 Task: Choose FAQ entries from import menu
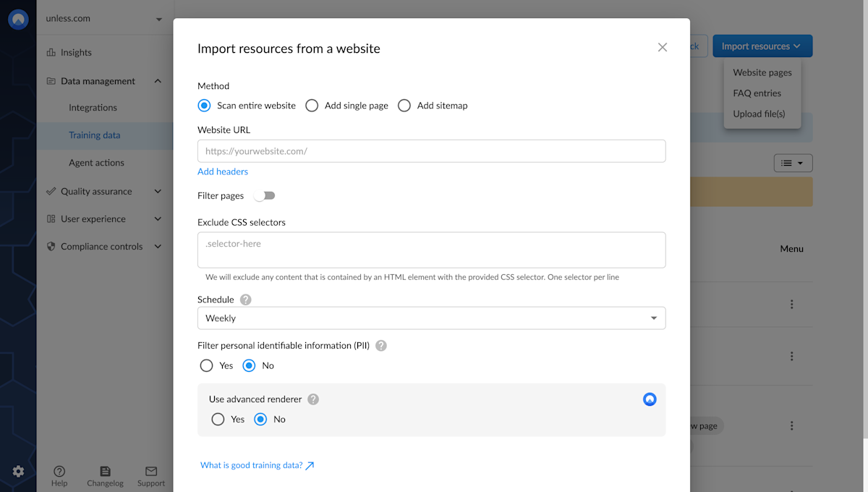point(757,93)
